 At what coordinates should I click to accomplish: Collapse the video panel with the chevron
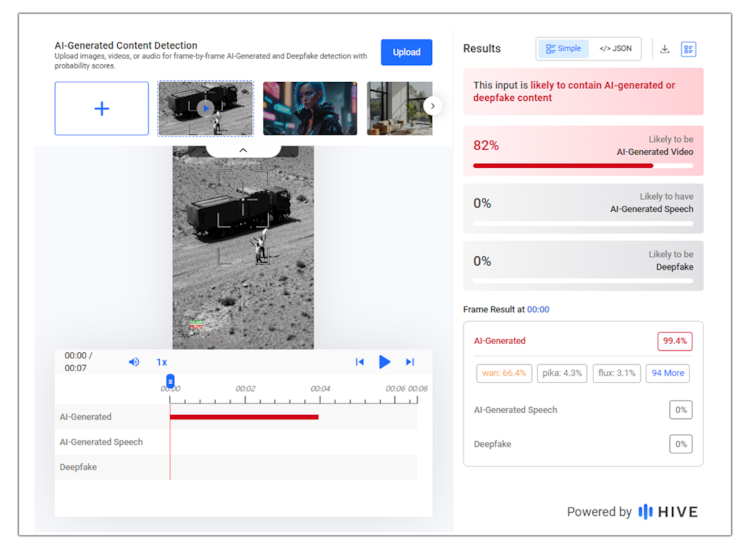coord(242,150)
